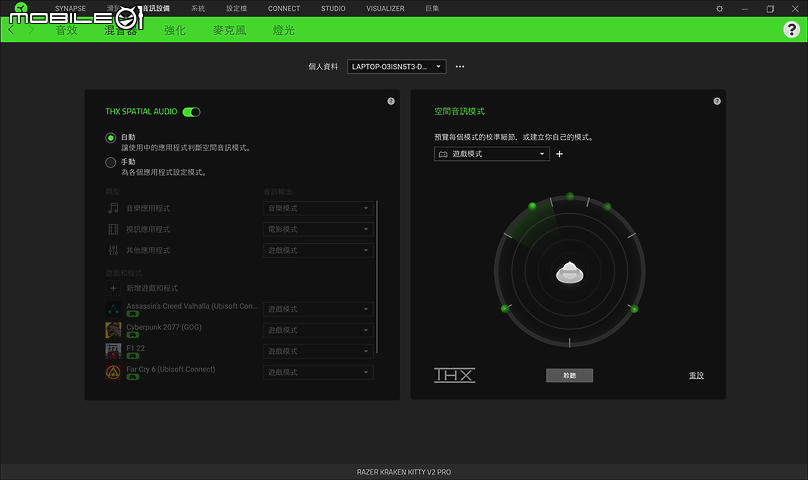
Task: Open mode dropdown for Far Cry 6
Action: pyautogui.click(x=318, y=372)
